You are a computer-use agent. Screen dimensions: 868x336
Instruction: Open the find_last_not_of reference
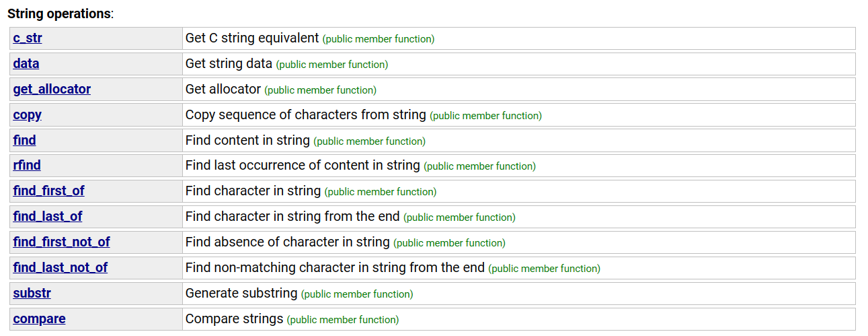[61, 268]
